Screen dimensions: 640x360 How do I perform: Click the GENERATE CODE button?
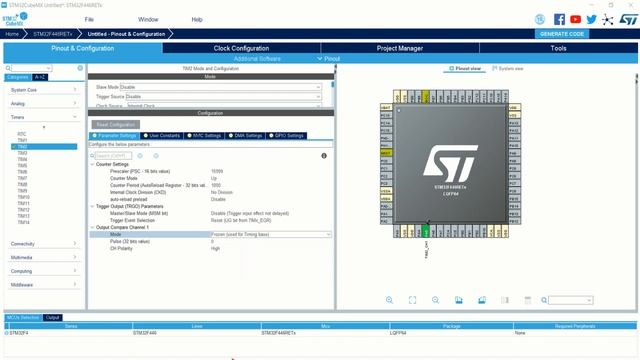pyautogui.click(x=562, y=34)
